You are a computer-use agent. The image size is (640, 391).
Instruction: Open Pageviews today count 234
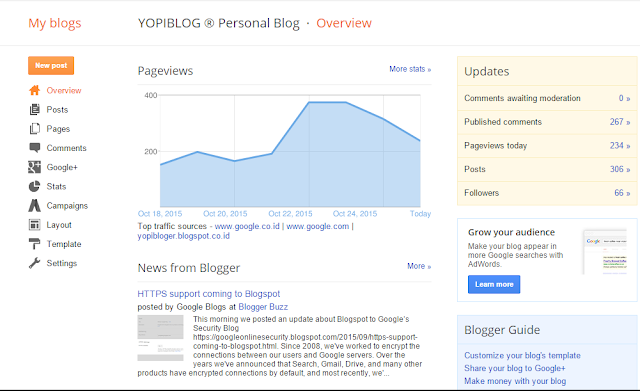coord(620,146)
